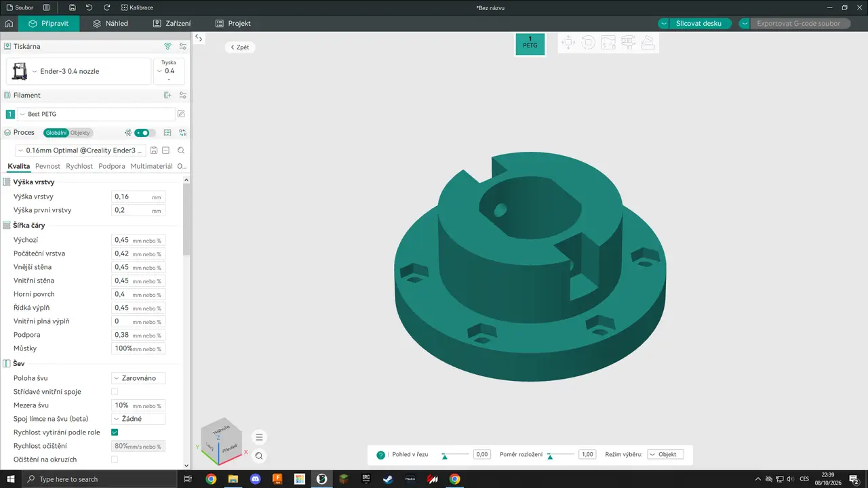The width and height of the screenshot is (868, 488).
Task: Collapse the left sidebar panel arrow
Action: pyautogui.click(x=198, y=38)
